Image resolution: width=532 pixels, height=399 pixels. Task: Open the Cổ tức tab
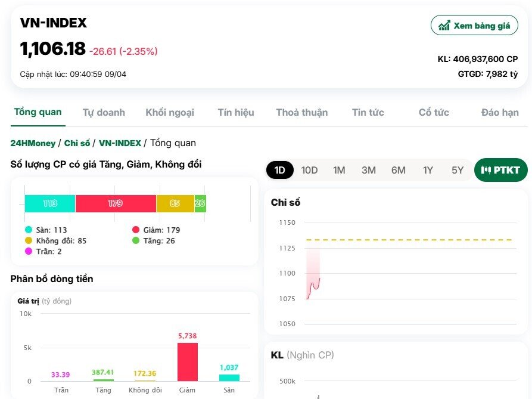coord(434,113)
